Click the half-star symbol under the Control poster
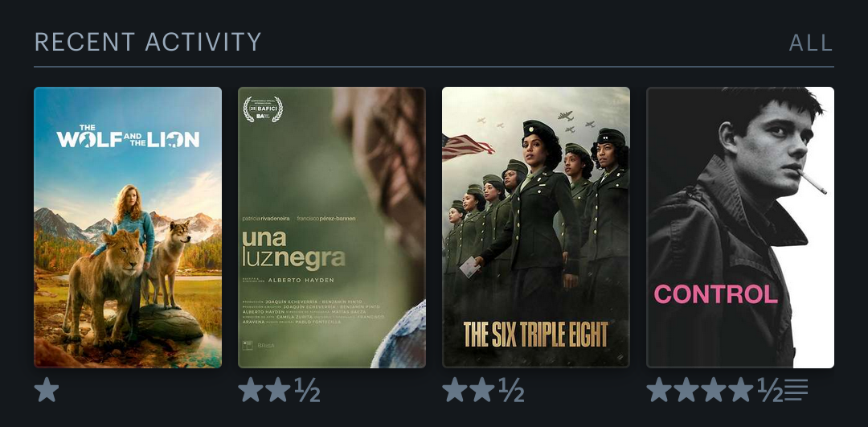The image size is (868, 427). click(770, 390)
